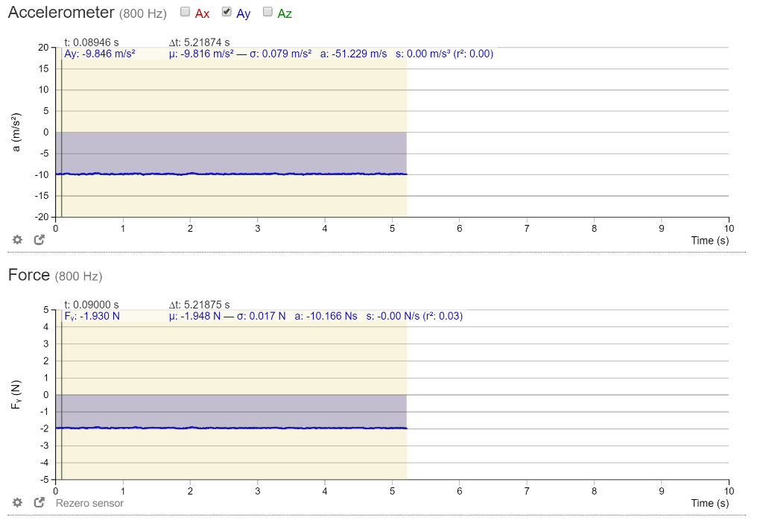Click the Force graph export icon
Image resolution: width=763 pixels, height=532 pixels.
coord(39,502)
